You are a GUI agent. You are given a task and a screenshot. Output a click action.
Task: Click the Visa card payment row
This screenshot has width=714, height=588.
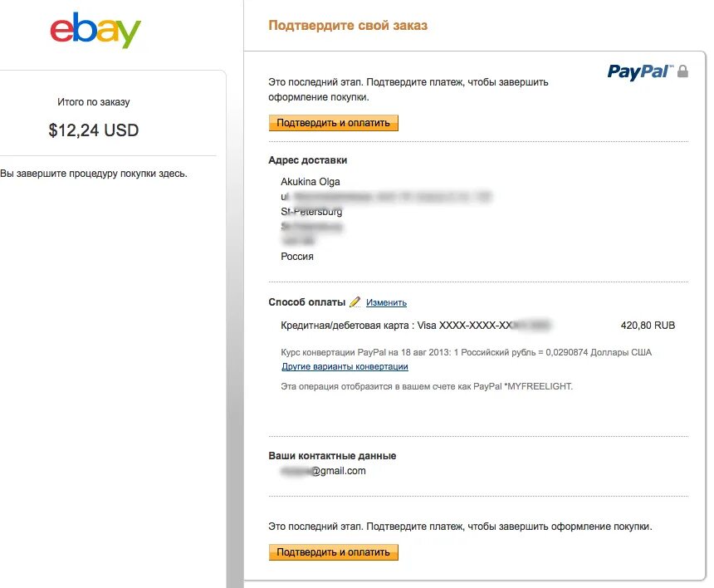(x=415, y=326)
